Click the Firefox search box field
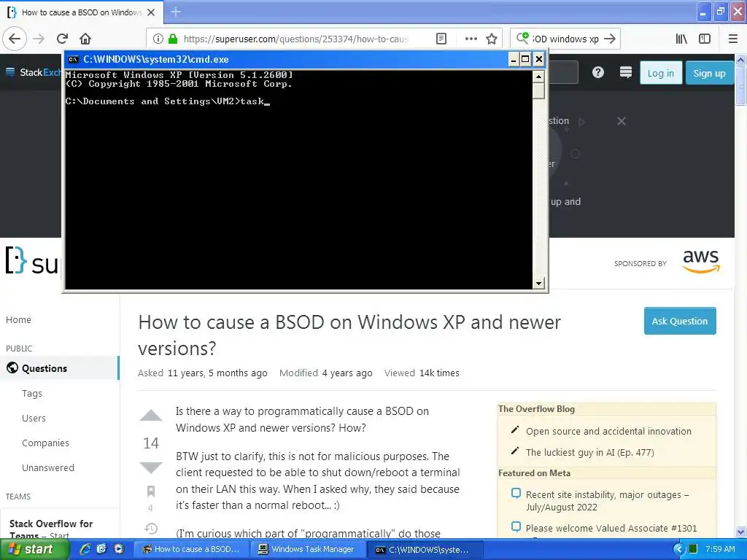The width and height of the screenshot is (747, 560). click(x=565, y=39)
